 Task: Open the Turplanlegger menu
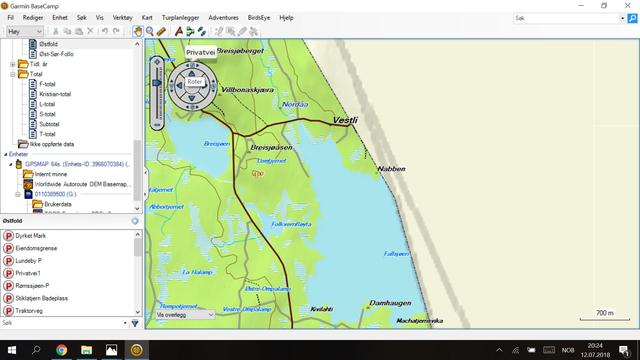coord(180,18)
